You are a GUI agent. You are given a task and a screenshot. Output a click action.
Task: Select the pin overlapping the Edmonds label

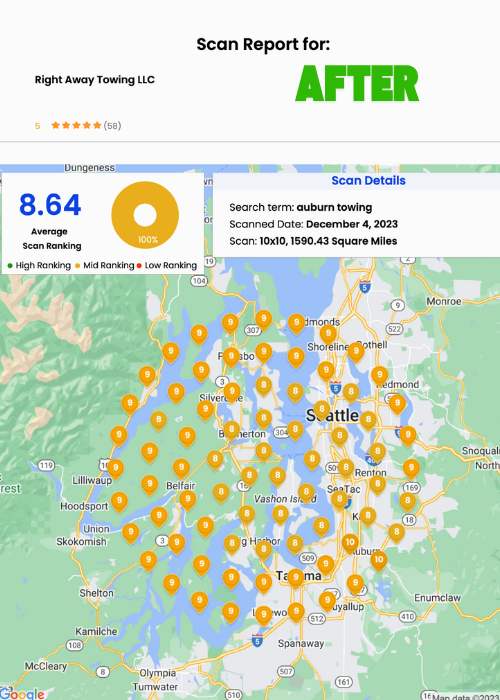pos(296,324)
